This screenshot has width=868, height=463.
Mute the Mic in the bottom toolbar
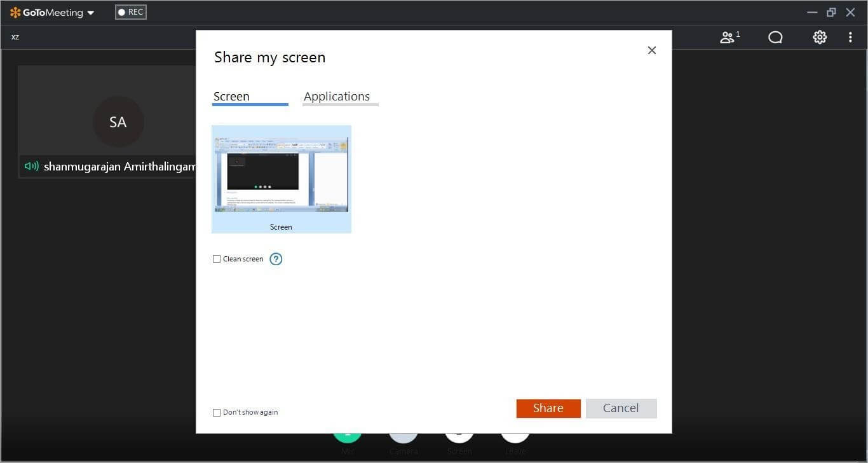coord(348,436)
